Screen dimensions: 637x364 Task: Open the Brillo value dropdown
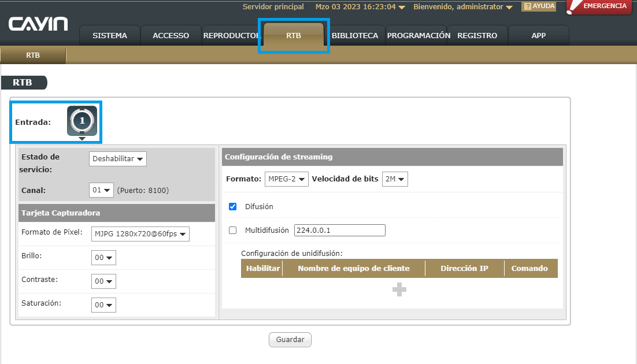coord(103,258)
